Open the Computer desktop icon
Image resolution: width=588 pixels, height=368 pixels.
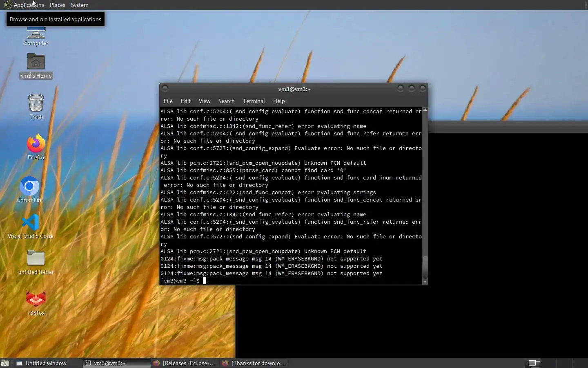click(36, 36)
